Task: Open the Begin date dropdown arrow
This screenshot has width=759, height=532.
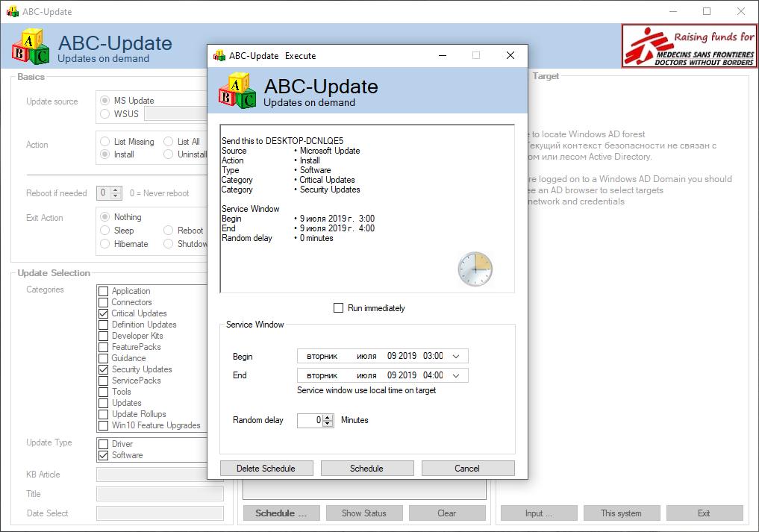Action: (456, 356)
